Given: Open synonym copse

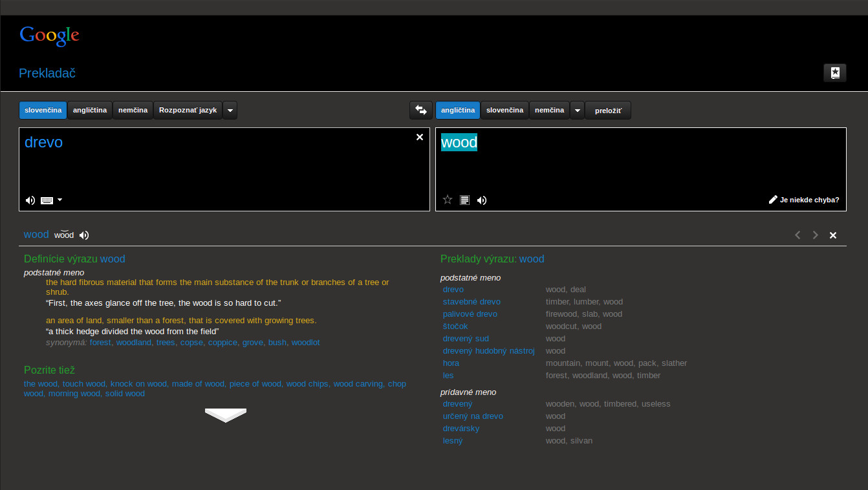Looking at the screenshot, I should coord(191,343).
